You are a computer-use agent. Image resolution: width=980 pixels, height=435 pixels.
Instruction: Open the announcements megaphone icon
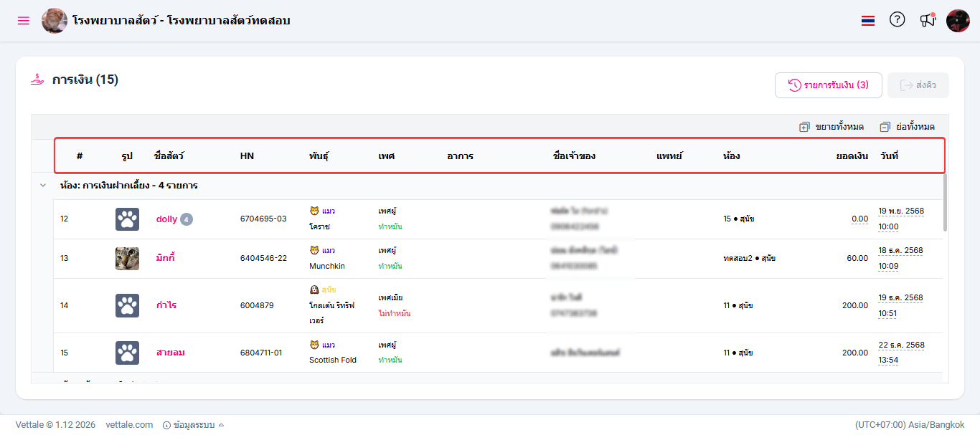(x=928, y=20)
